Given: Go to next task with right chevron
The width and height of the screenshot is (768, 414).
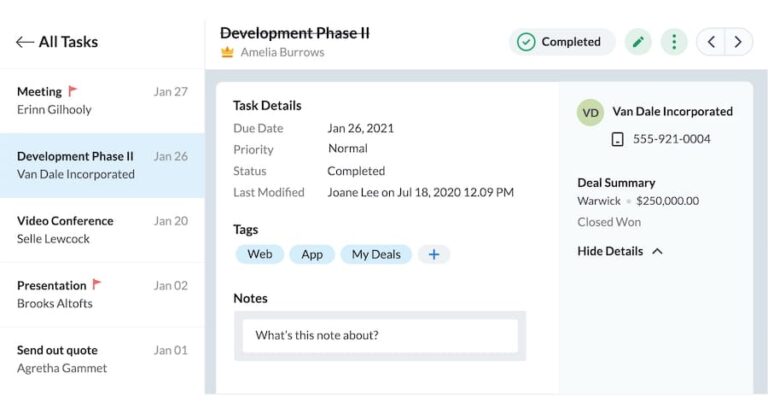Looking at the screenshot, I should [x=738, y=42].
